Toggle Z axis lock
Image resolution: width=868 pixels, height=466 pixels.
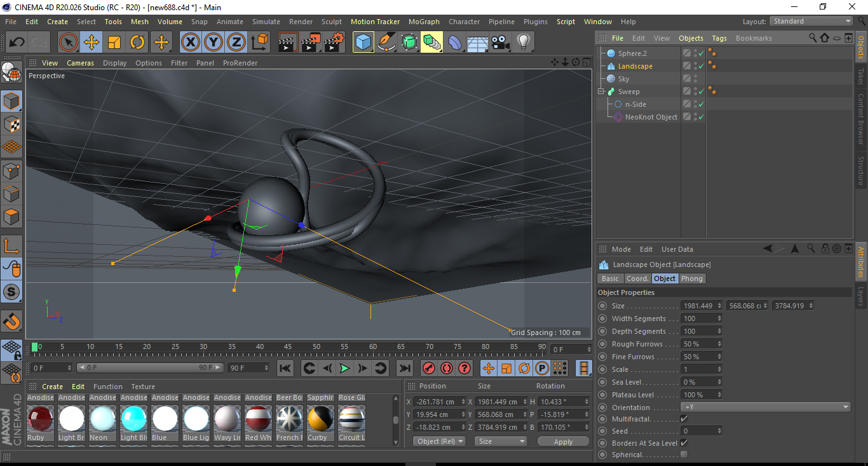[236, 43]
